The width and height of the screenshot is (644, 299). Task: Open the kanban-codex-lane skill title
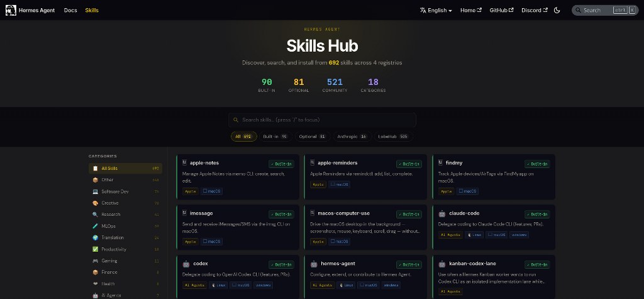(x=472, y=263)
